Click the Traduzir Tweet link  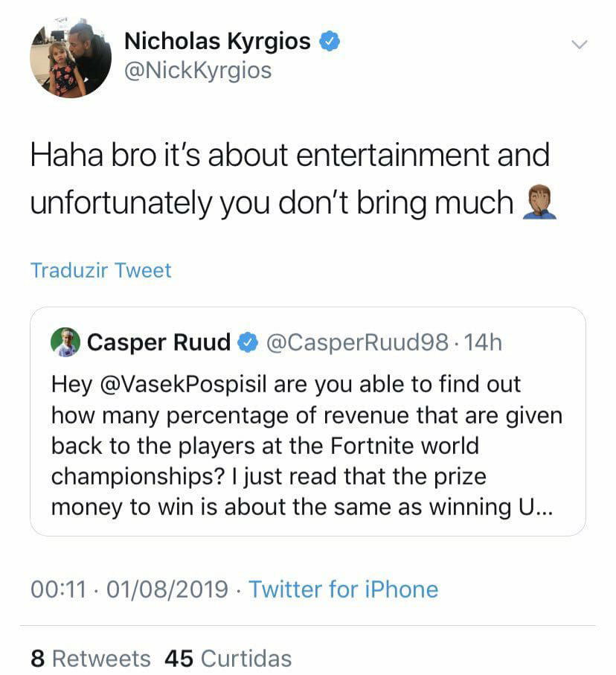[100, 270]
